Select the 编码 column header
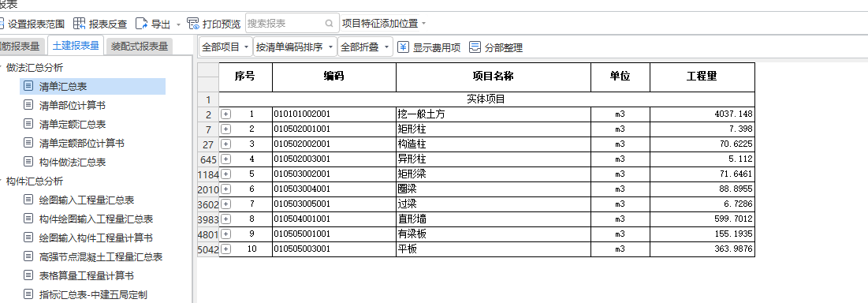 pos(334,77)
